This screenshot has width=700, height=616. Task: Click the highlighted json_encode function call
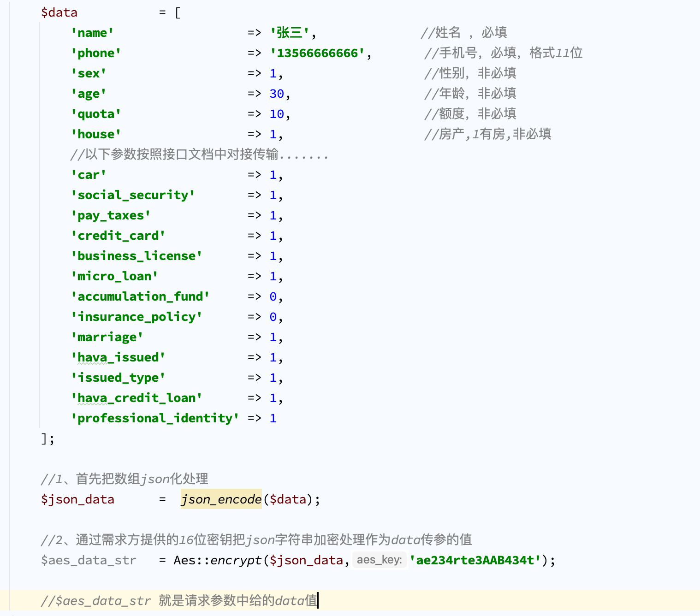(x=221, y=499)
